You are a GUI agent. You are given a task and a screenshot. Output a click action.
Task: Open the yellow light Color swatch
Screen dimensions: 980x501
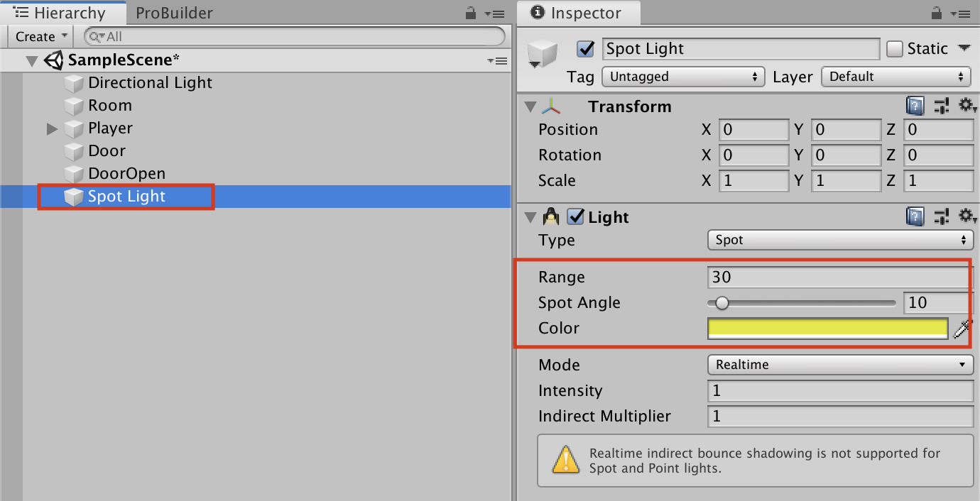(x=827, y=328)
